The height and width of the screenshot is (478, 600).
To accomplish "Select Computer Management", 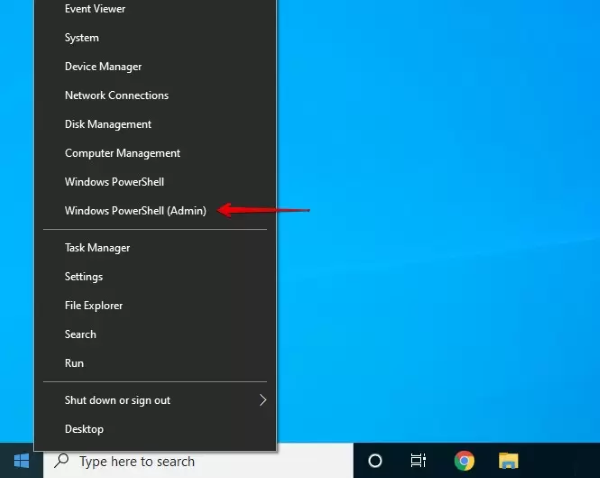I will [x=155, y=153].
